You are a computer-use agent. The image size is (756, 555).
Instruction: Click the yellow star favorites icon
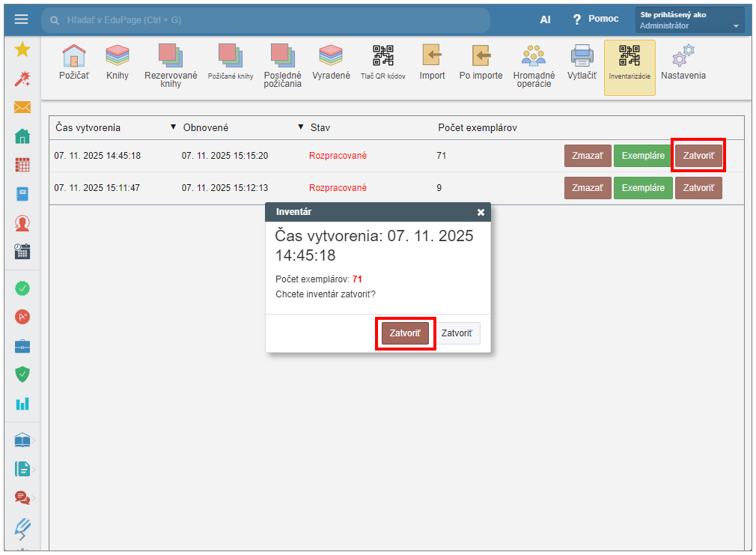(22, 49)
